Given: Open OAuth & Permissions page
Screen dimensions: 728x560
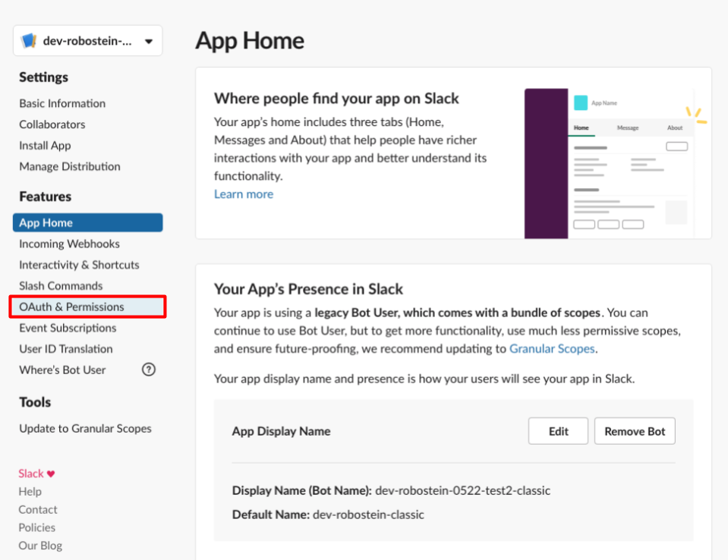Looking at the screenshot, I should [88, 307].
